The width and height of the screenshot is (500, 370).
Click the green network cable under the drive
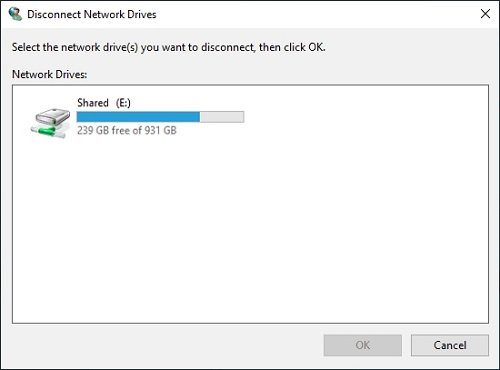click(x=49, y=131)
